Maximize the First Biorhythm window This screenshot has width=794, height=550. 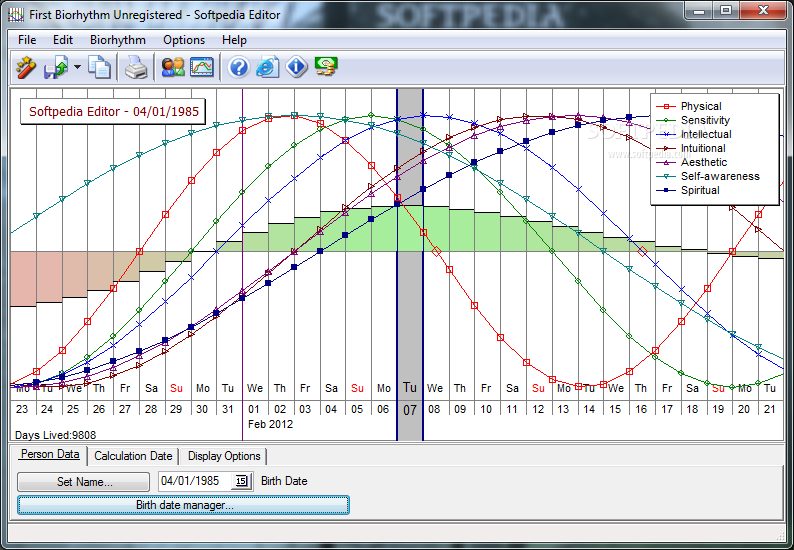[x=726, y=11]
